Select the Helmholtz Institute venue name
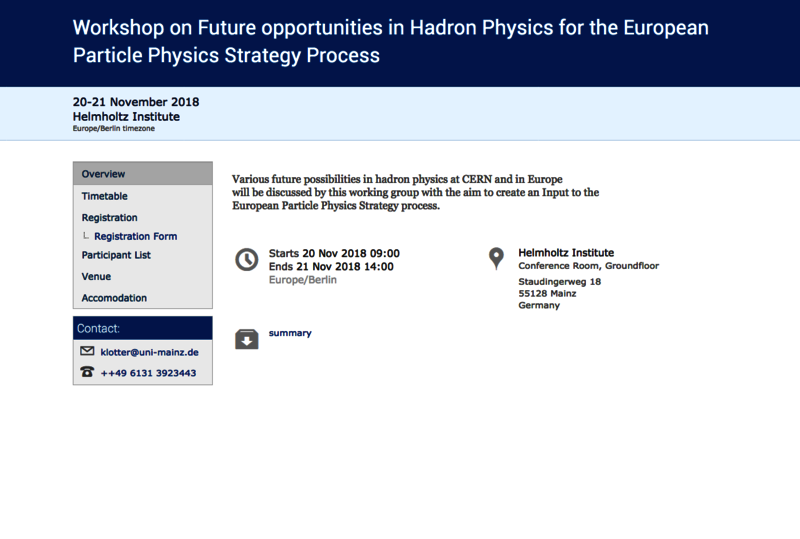The width and height of the screenshot is (800, 539). pos(566,253)
